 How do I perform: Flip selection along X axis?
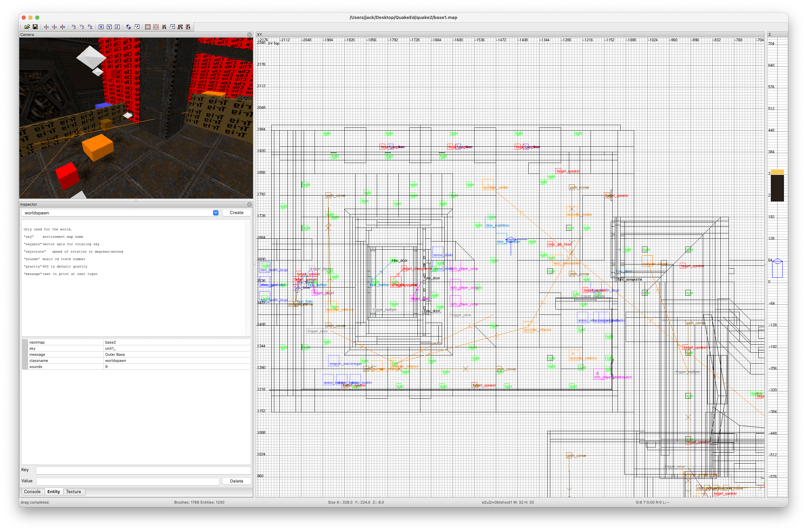click(x=46, y=27)
